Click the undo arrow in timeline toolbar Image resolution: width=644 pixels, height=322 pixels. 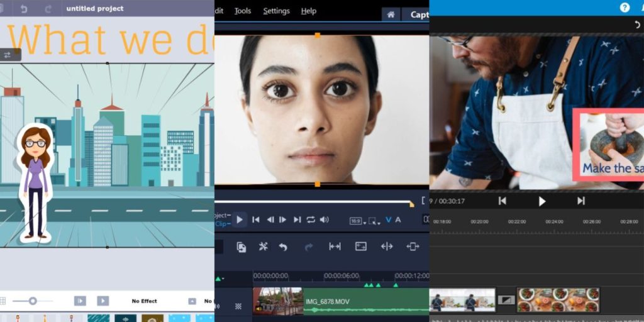[x=283, y=247]
